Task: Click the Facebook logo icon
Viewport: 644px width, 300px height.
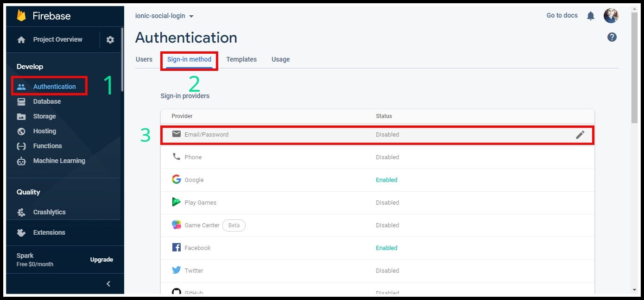Action: [x=177, y=247]
